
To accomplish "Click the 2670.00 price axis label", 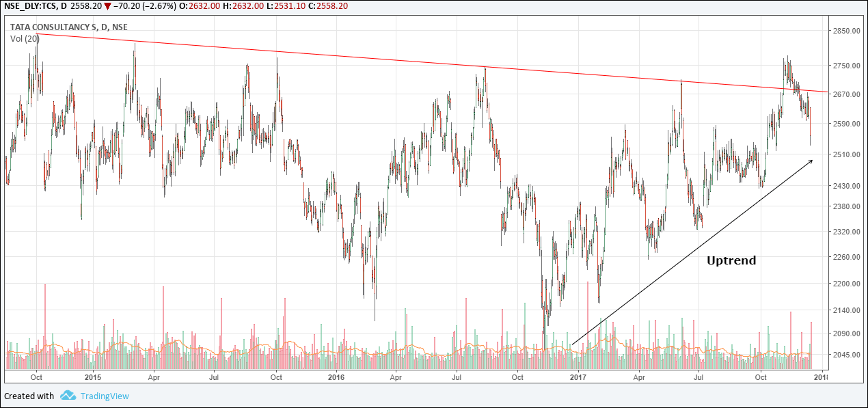I will 845,94.
